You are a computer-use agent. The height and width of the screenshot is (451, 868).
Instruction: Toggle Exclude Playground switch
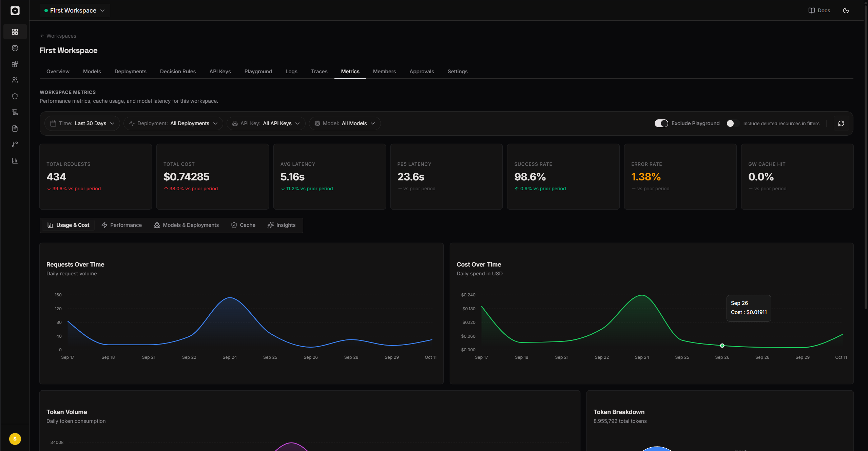pyautogui.click(x=661, y=123)
